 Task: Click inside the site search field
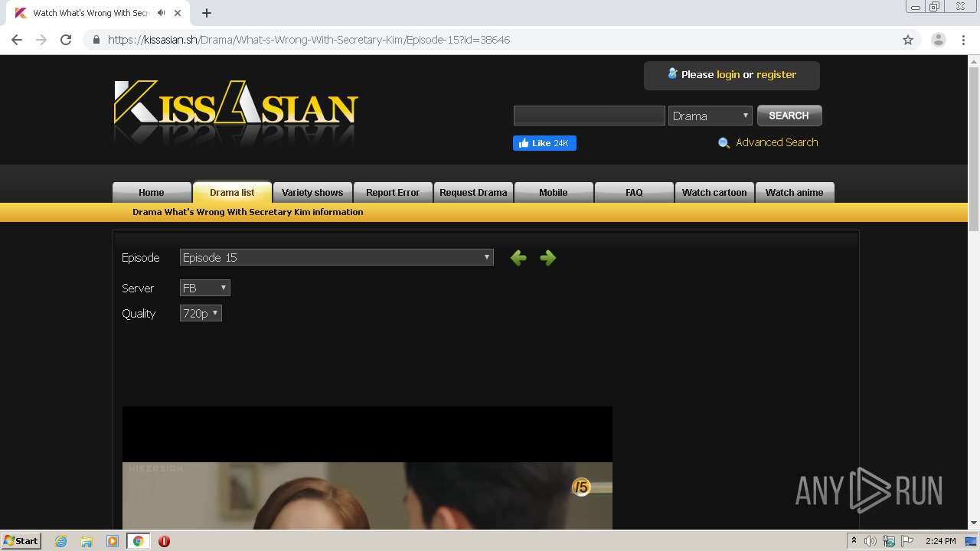(x=590, y=116)
